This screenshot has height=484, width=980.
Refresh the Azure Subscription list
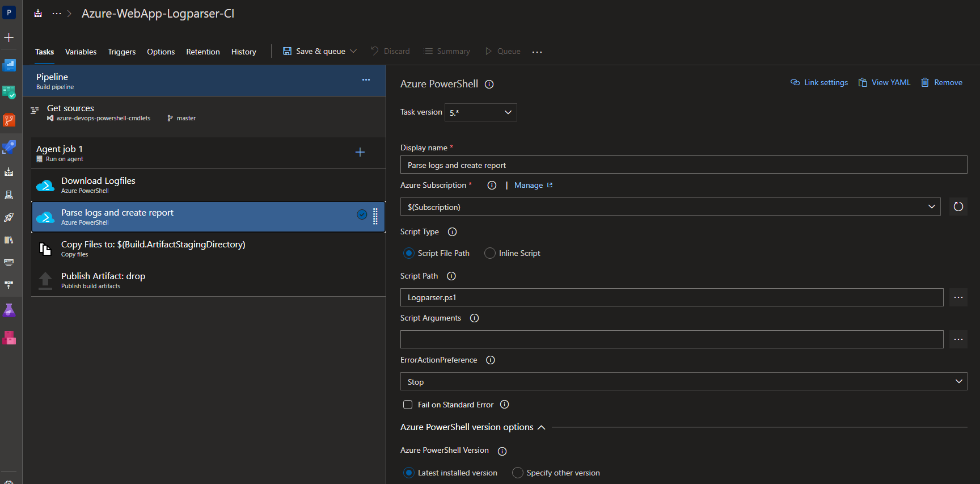(958, 207)
